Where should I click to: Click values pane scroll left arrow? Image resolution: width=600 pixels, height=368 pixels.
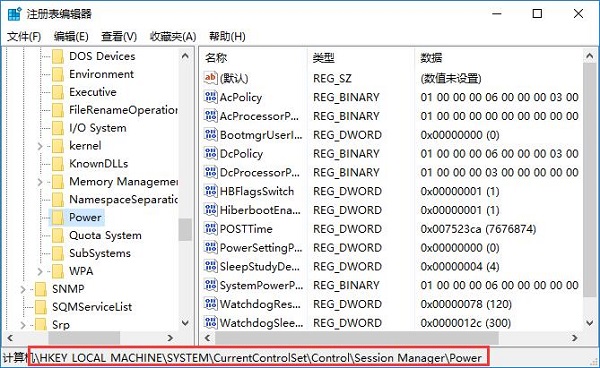click(x=207, y=338)
